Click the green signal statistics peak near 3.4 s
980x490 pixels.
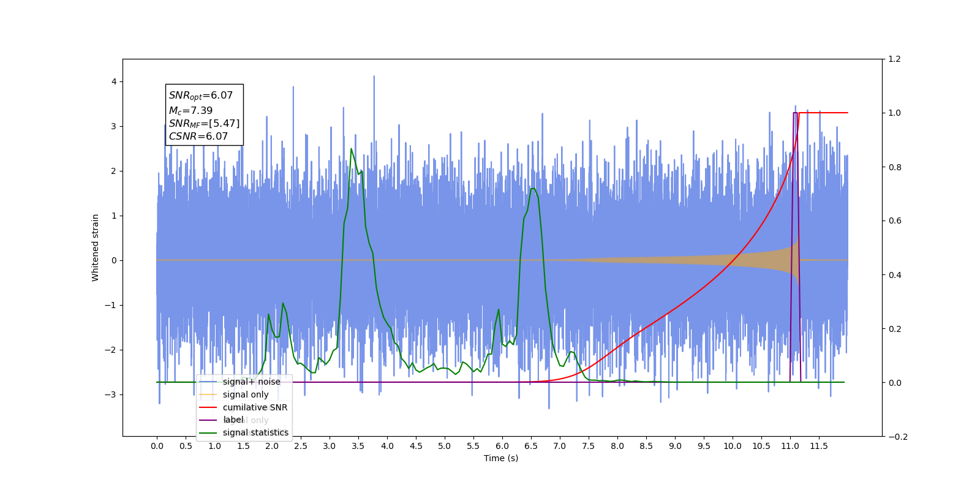tap(351, 149)
